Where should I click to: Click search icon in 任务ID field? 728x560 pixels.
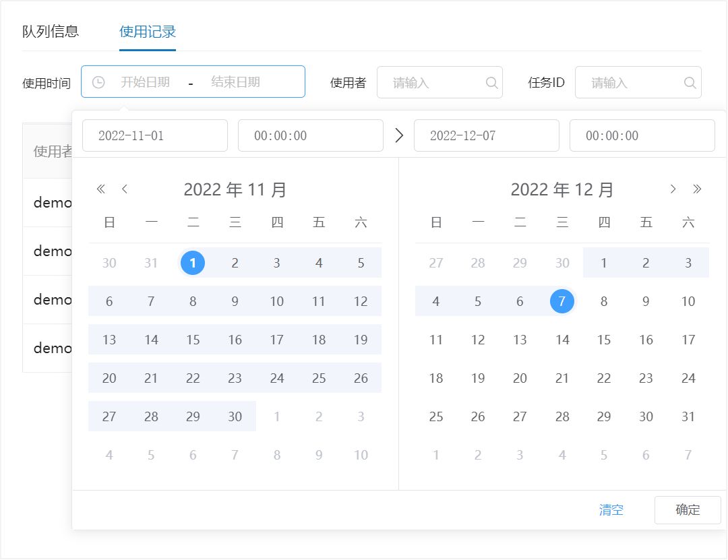tap(690, 83)
